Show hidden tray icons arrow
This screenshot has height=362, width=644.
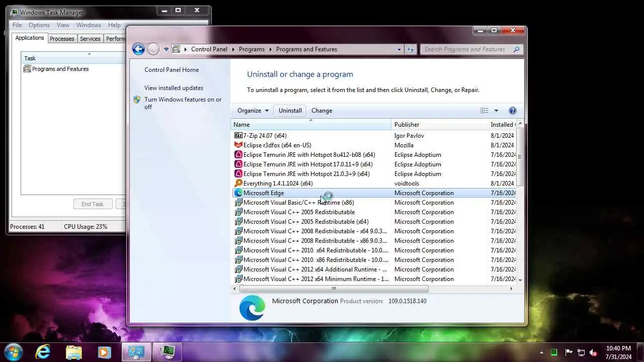coord(542,352)
